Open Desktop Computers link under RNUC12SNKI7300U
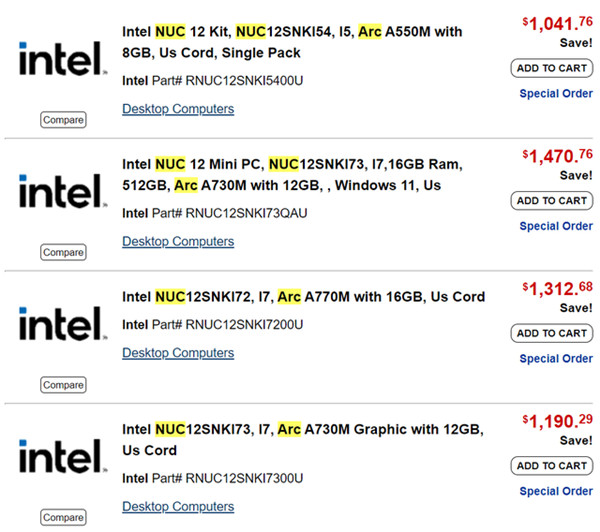The image size is (600, 532). [x=178, y=506]
